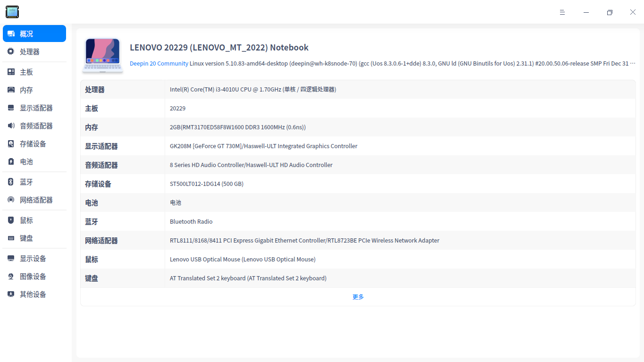Image resolution: width=644 pixels, height=362 pixels.
Task: Click the 显示设备 monitor icon
Action: tap(11, 258)
